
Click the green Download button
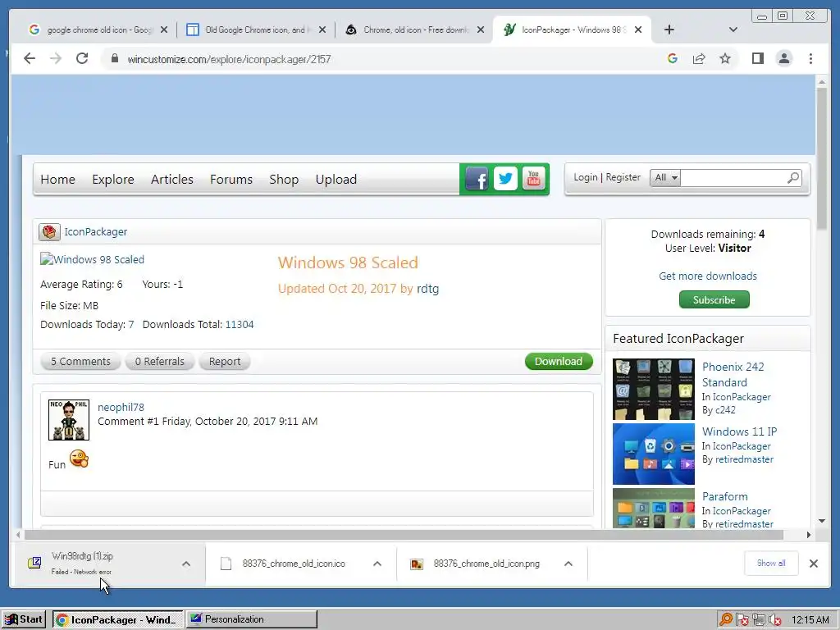pos(559,362)
